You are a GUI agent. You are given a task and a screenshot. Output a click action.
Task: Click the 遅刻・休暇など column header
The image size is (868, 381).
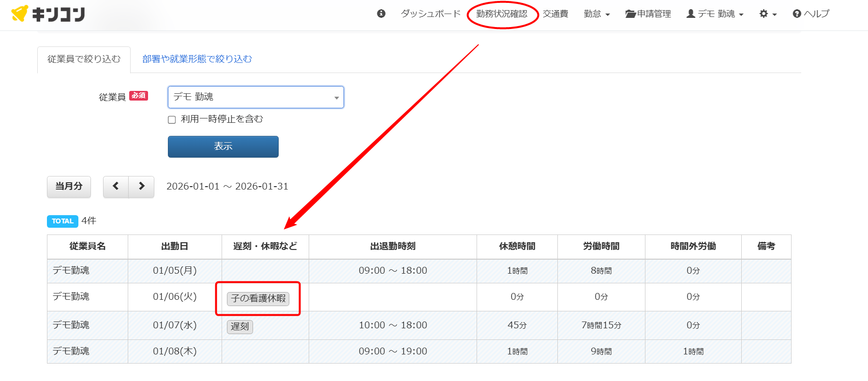point(265,247)
